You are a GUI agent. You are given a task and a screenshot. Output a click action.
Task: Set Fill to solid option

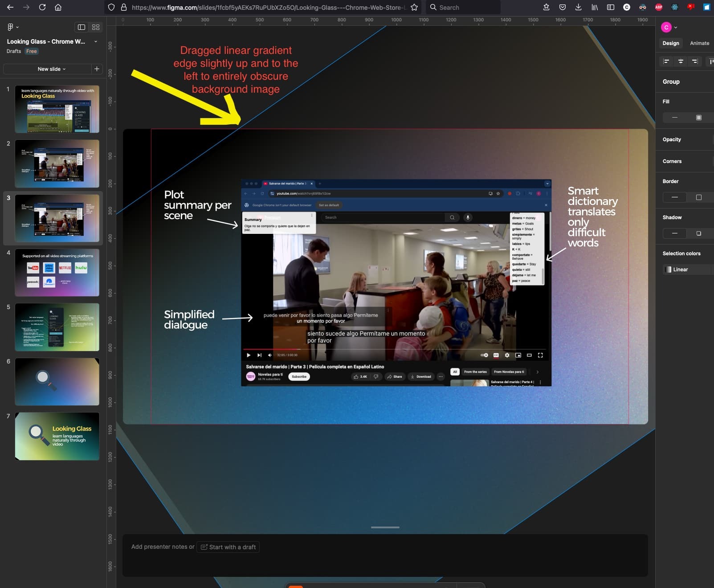click(699, 118)
